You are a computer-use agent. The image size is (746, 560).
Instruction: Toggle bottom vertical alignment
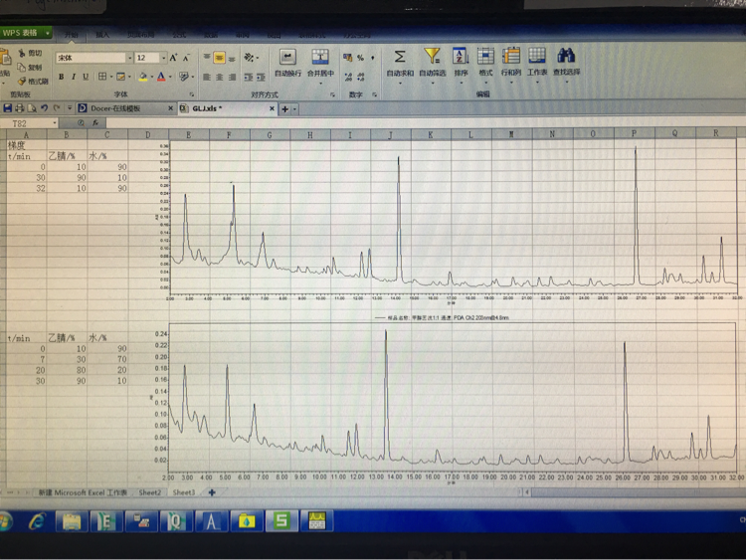pyautogui.click(x=232, y=58)
